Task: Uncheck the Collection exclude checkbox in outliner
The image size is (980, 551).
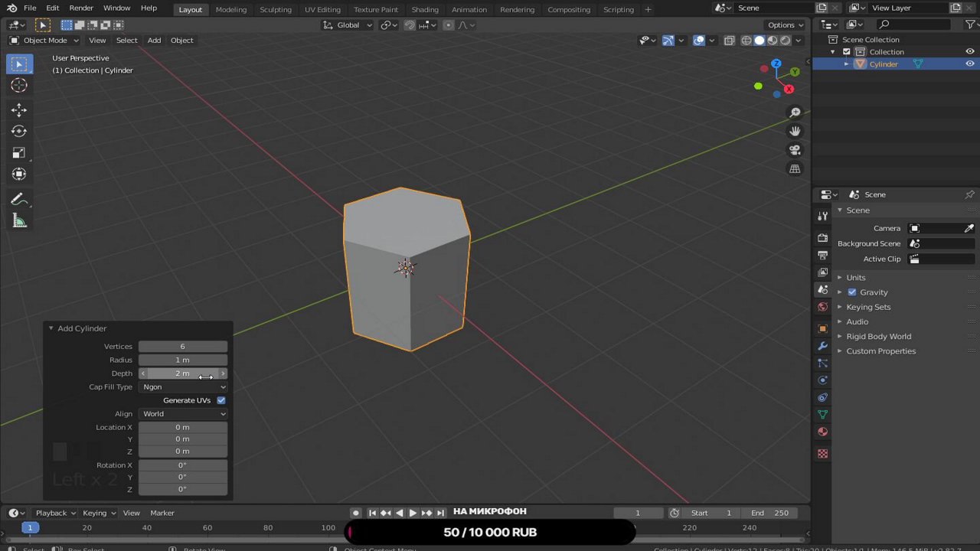Action: tap(846, 52)
